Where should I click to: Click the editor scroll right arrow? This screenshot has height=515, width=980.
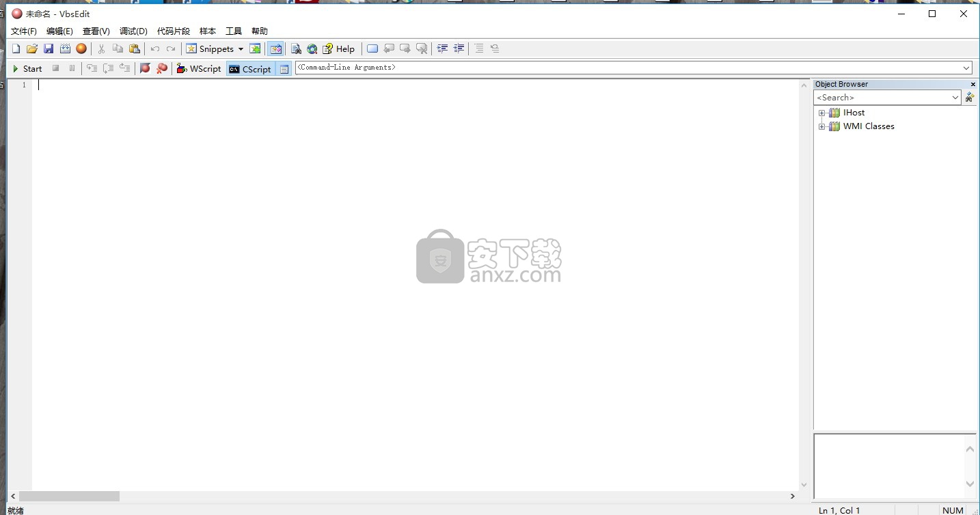(x=793, y=496)
